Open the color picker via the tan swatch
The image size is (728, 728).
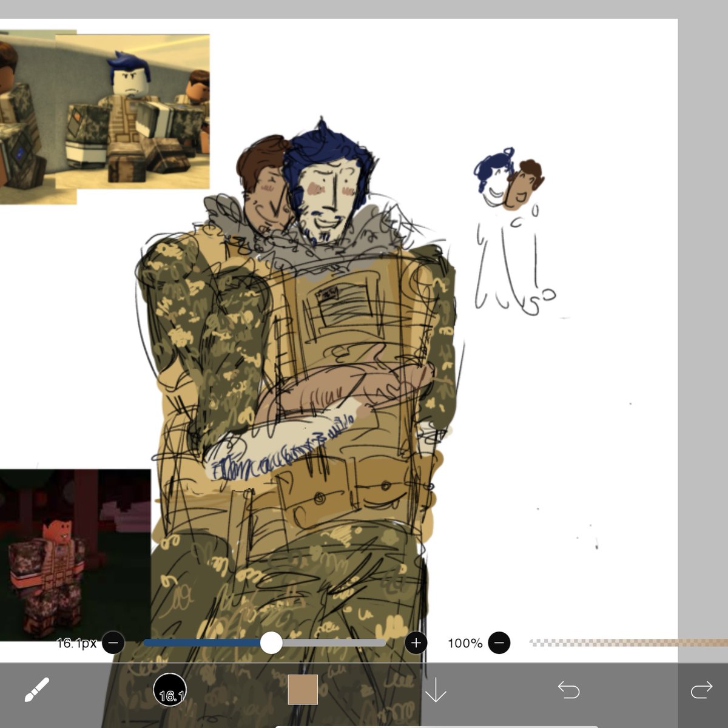[303, 689]
